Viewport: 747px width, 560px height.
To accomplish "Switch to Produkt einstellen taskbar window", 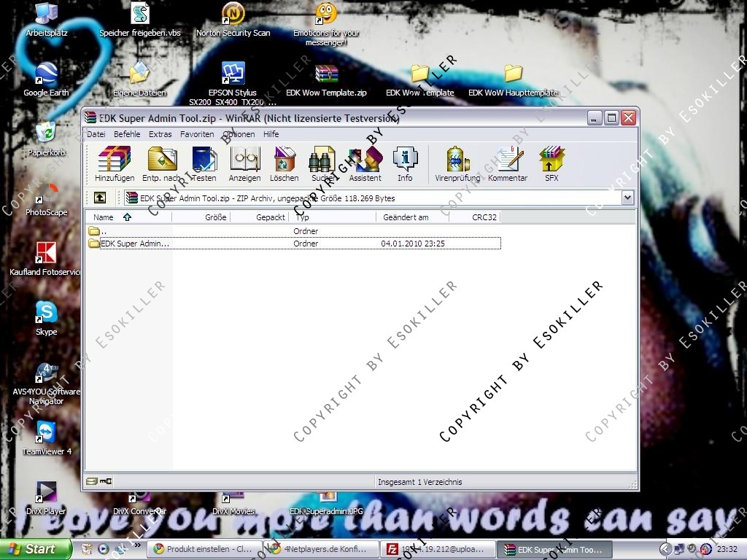I will point(204,549).
